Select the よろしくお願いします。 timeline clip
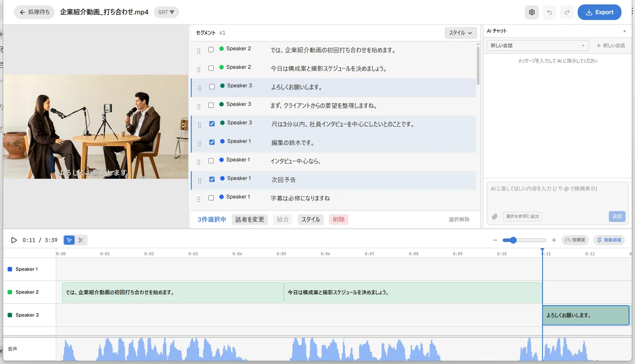Viewport: 635px width, 364px height. pos(585,315)
